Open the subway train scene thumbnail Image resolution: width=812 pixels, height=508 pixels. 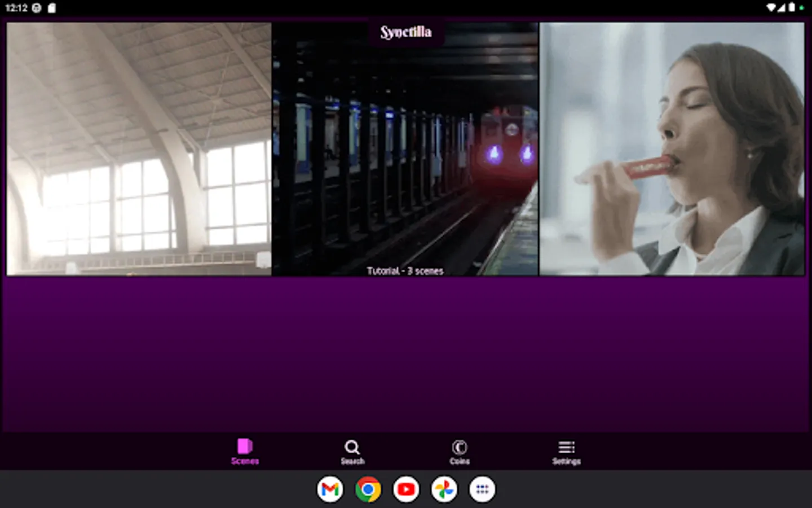pyautogui.click(x=405, y=149)
